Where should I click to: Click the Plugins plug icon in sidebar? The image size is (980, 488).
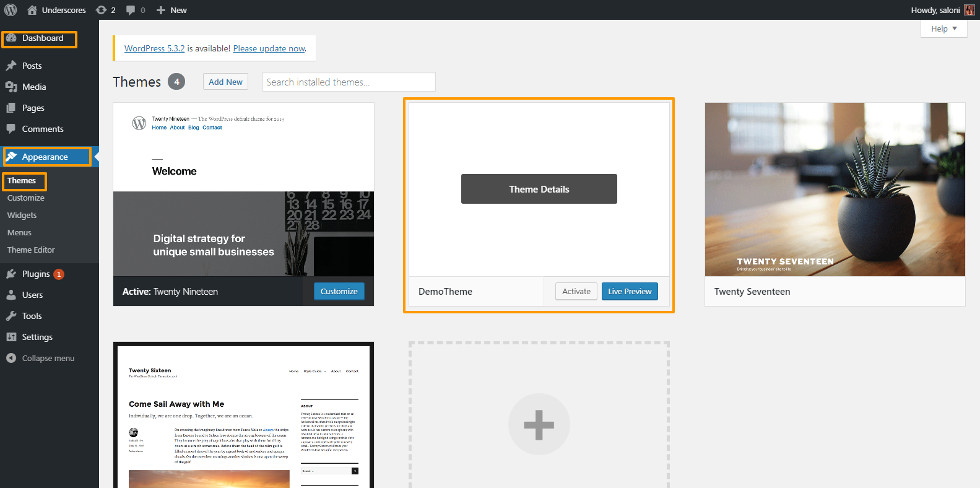pos(11,274)
